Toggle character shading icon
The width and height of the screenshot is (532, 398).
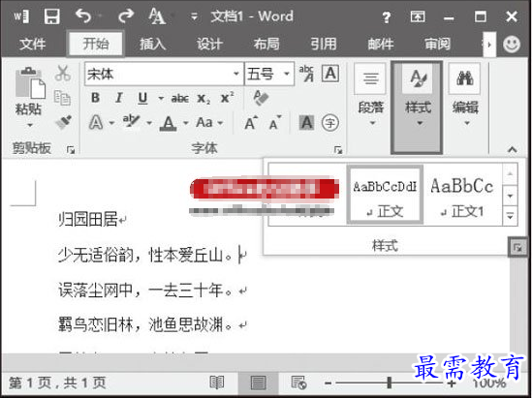(x=306, y=122)
